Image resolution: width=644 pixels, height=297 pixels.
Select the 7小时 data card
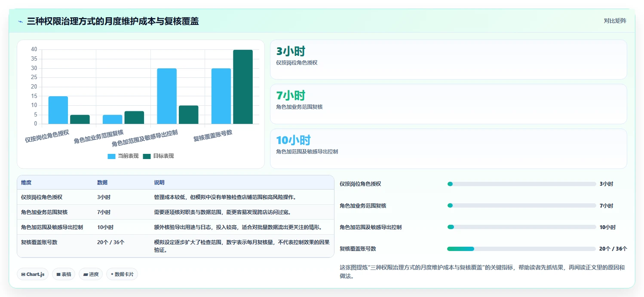[448, 104]
